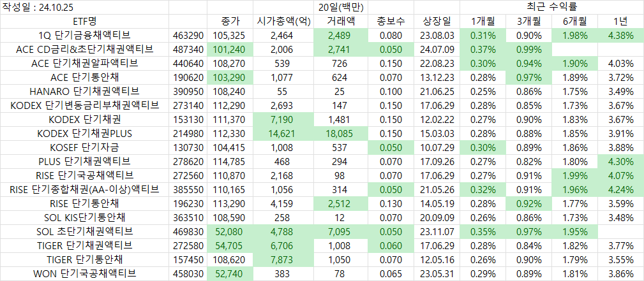Image resolution: width=644 pixels, height=281 pixels.
Task: Select the 1Q 단기금융채액티브 row name
Action: 84,35
